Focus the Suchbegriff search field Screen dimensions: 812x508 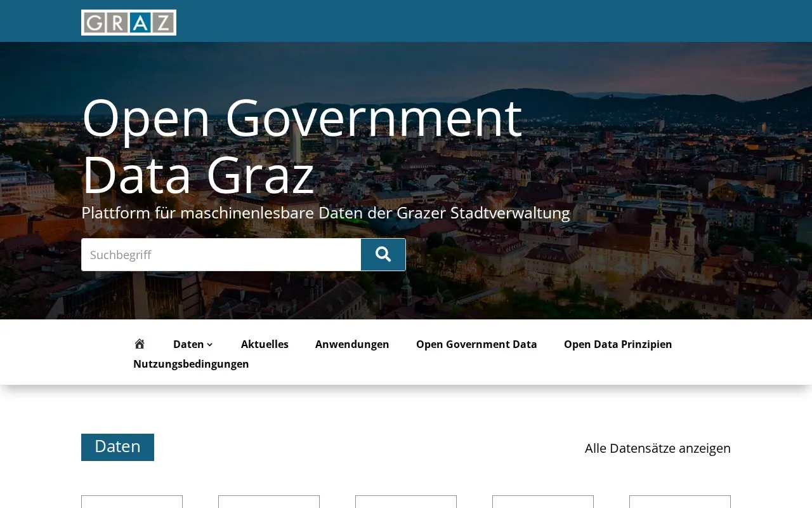(221, 255)
